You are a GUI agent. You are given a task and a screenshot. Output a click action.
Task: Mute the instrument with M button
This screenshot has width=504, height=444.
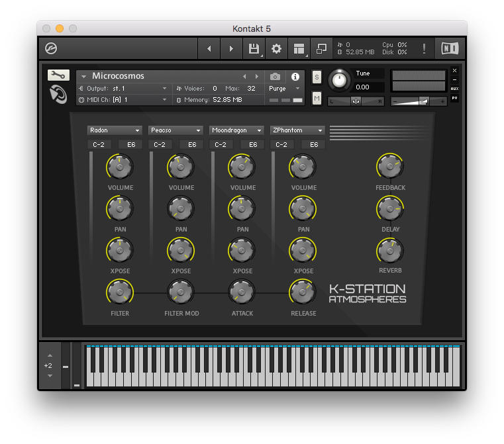pos(317,98)
